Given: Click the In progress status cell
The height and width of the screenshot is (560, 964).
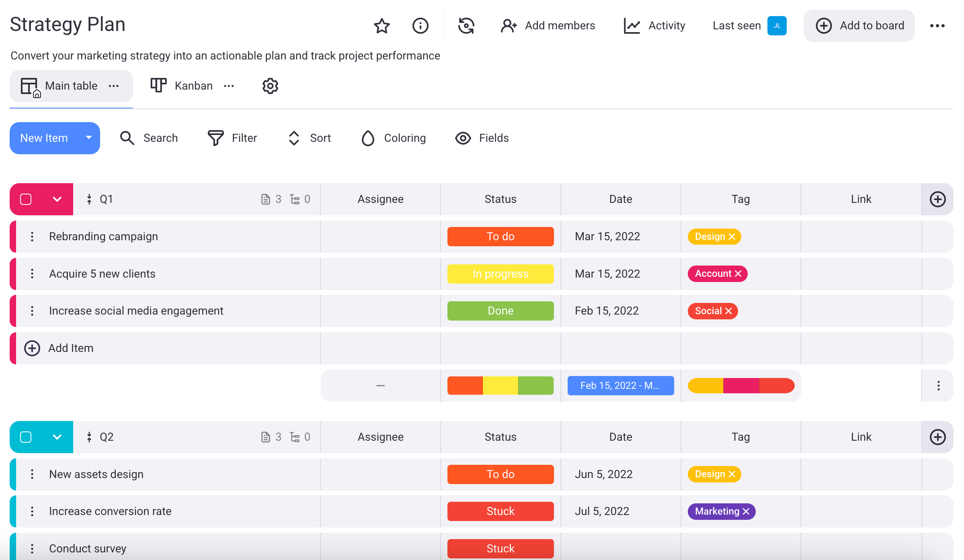Looking at the screenshot, I should (500, 274).
